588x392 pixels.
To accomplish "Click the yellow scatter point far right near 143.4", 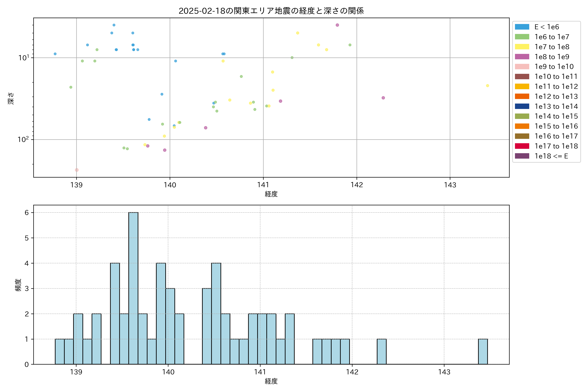I will pos(487,86).
